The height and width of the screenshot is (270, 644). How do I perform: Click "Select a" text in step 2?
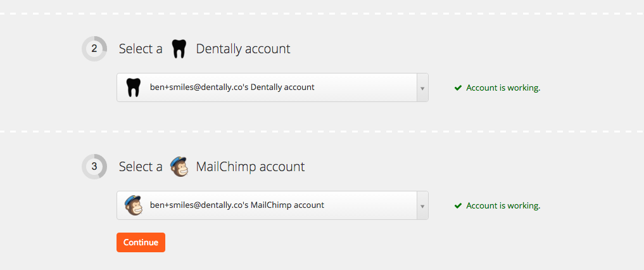pyautogui.click(x=141, y=49)
